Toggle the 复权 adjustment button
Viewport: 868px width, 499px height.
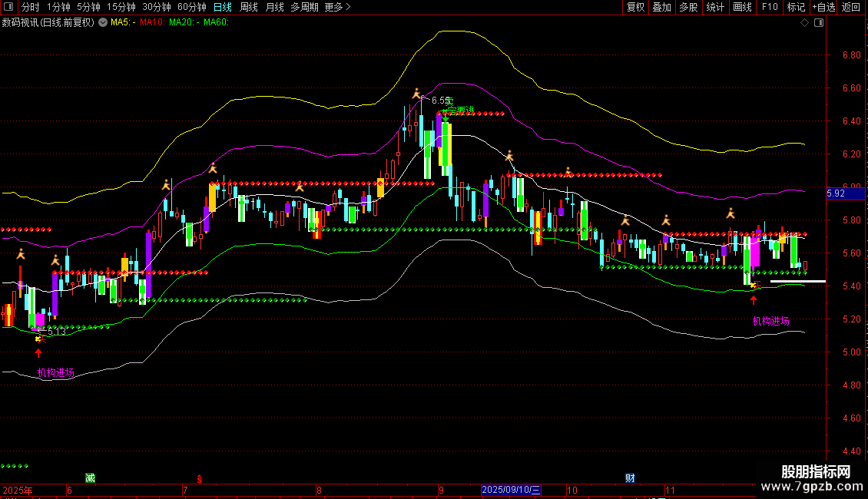pos(635,7)
